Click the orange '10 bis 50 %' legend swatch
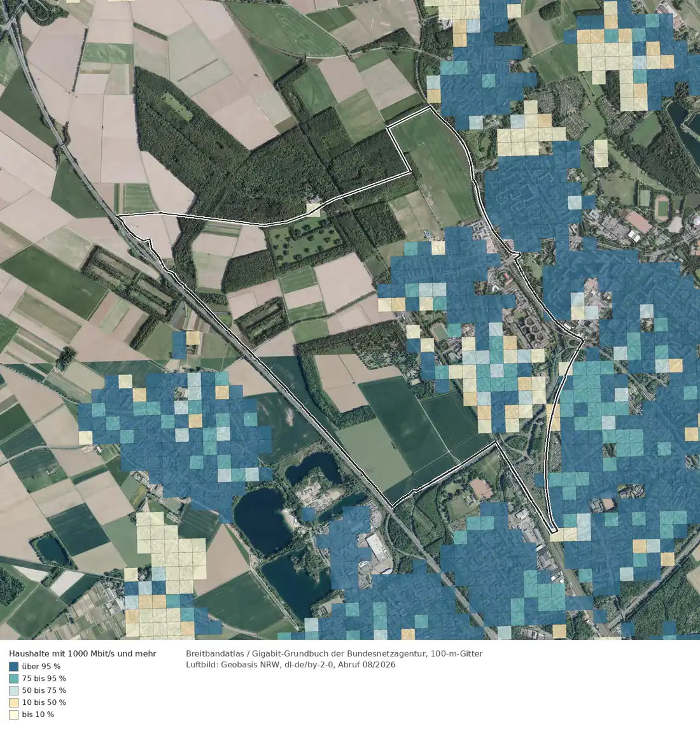Screen dimensions: 700x731 coord(13,702)
